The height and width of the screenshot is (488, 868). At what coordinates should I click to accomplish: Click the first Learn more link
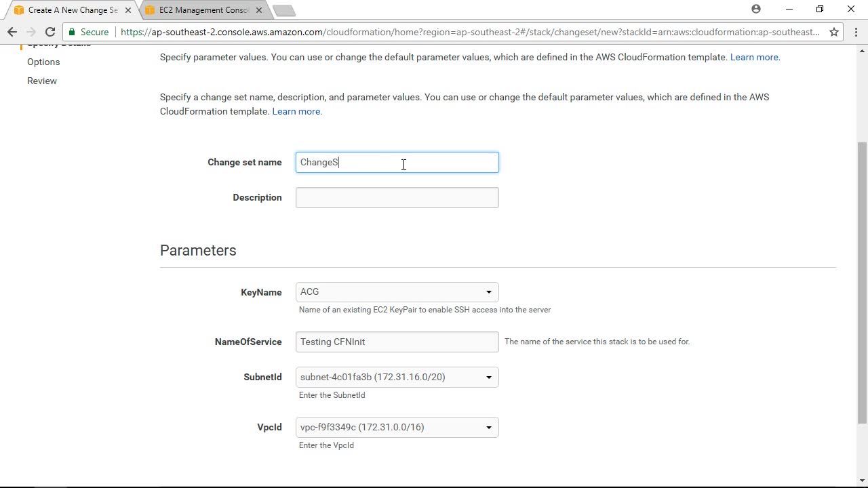pyautogui.click(x=755, y=57)
